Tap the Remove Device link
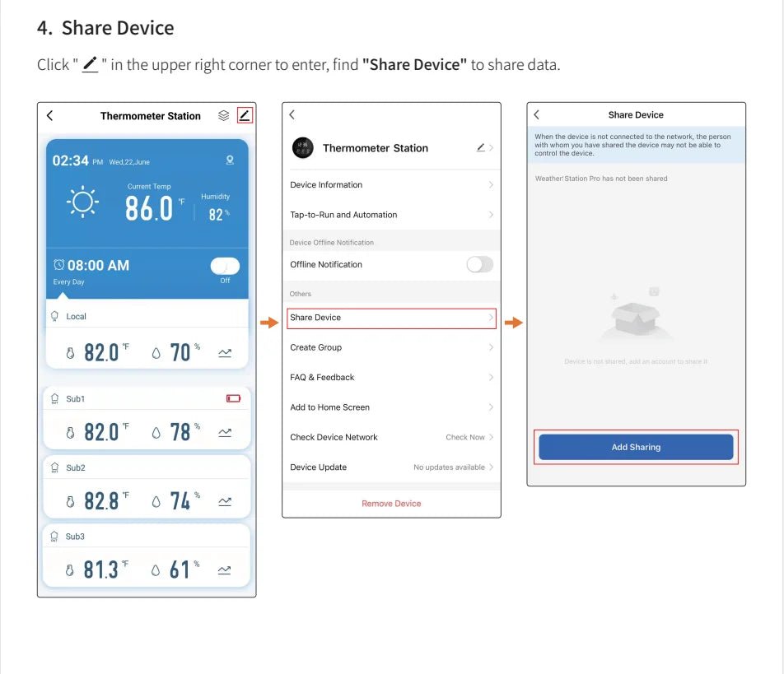 (391, 504)
